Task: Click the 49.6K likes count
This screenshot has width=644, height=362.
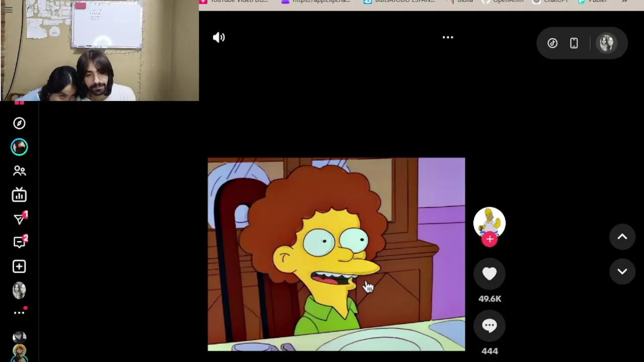Action: coord(490,299)
